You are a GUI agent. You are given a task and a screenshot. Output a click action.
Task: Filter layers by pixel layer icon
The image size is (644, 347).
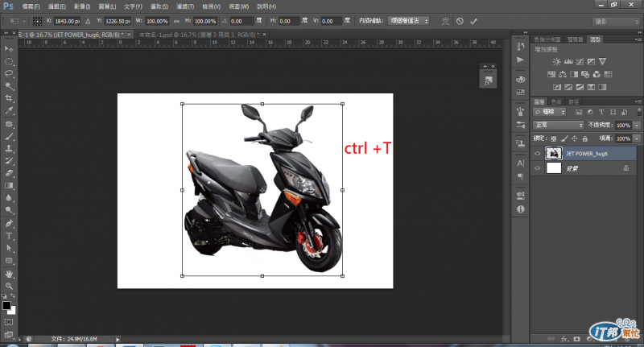[x=579, y=112]
